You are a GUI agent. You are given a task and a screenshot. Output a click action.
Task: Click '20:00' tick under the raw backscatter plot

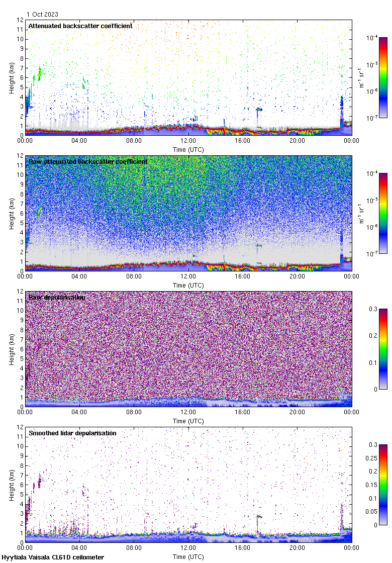tap(297, 276)
